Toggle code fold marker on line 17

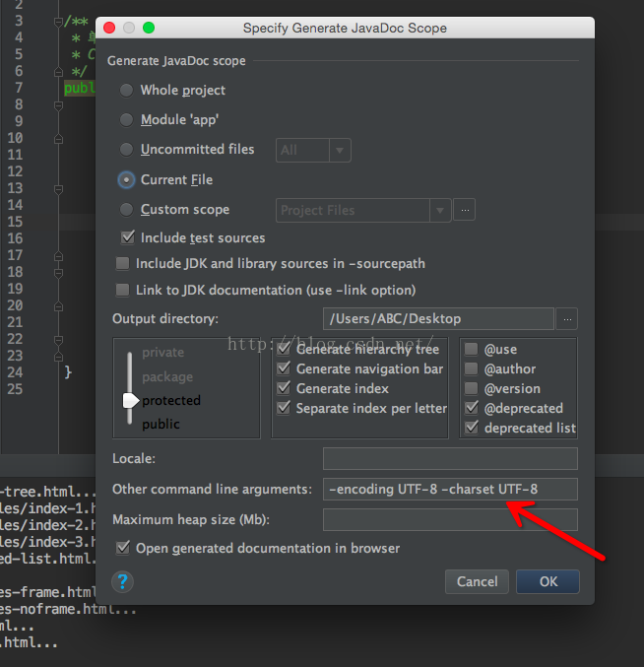click(59, 256)
